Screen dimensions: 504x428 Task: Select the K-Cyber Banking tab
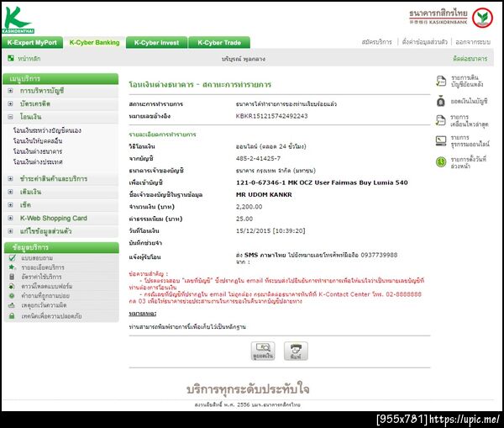click(x=94, y=43)
